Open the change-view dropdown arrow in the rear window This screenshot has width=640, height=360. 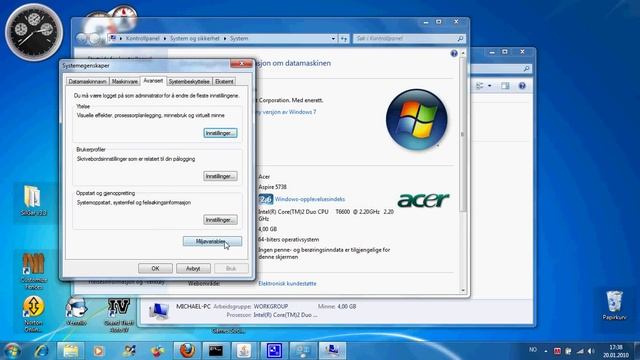point(489,86)
